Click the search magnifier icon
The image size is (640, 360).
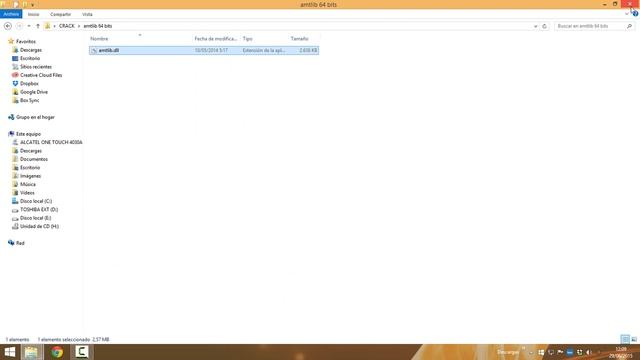[x=629, y=26]
